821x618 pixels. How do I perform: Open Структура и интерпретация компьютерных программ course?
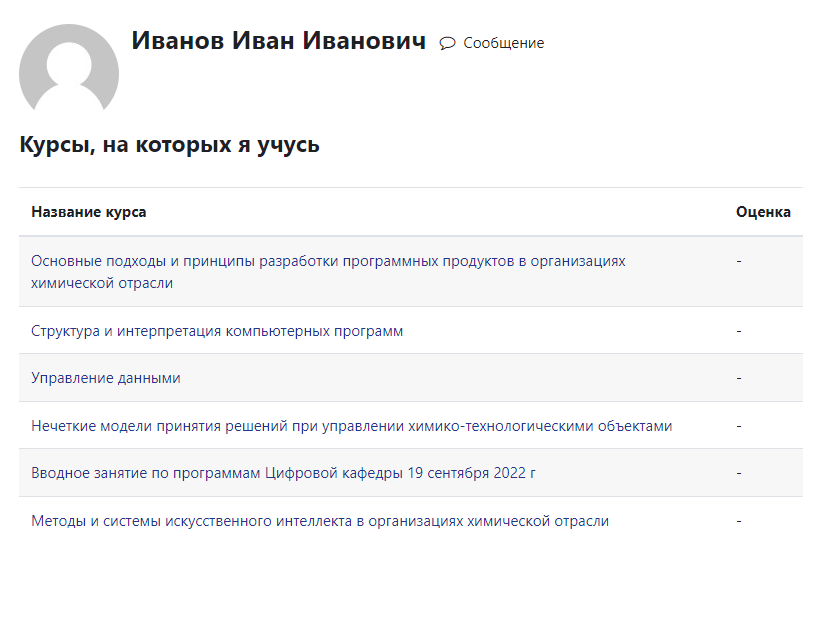click(x=217, y=331)
